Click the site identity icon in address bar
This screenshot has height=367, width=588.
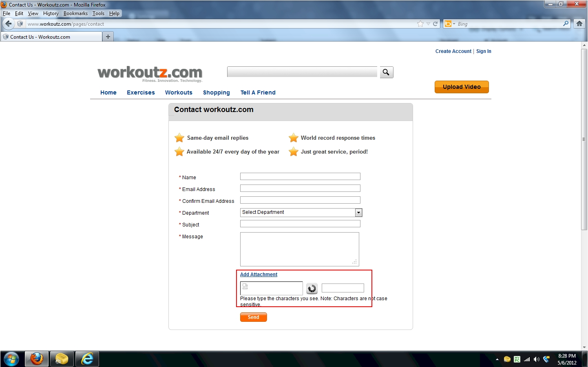(20, 24)
